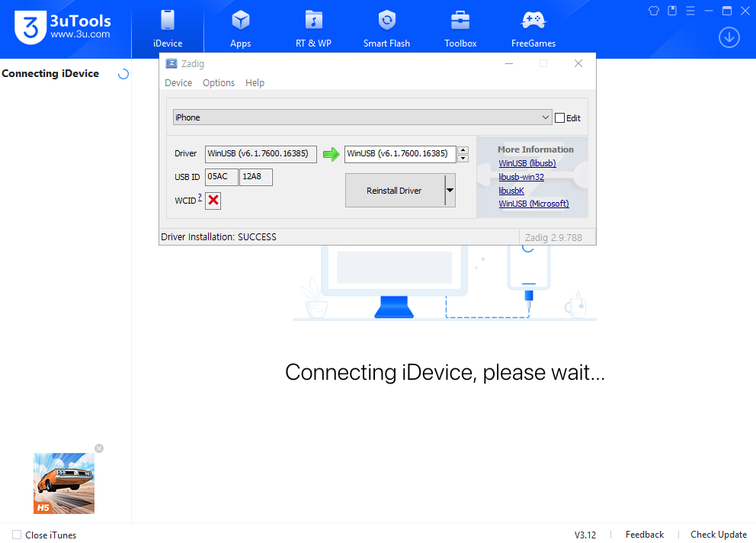This screenshot has height=543, width=756.
Task: Open the WinUSB (libusb) link
Action: (x=527, y=163)
